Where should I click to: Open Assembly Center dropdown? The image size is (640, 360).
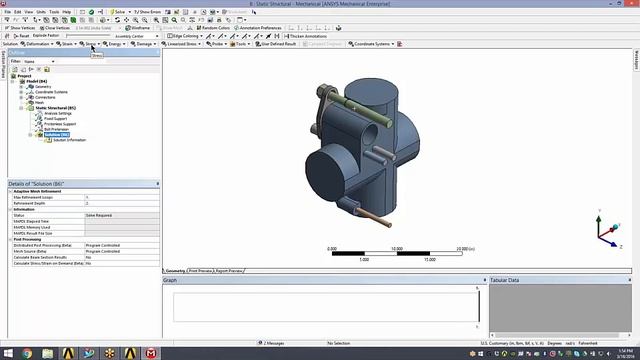(136, 36)
